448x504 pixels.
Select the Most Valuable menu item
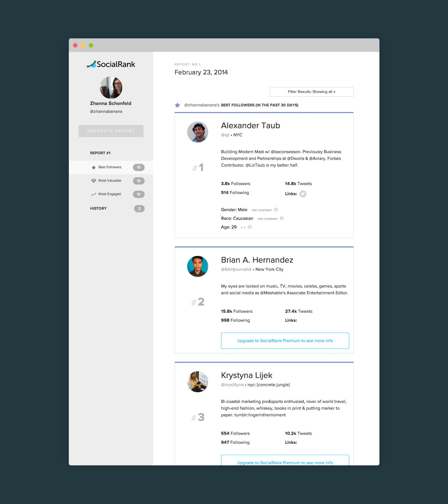111,181
